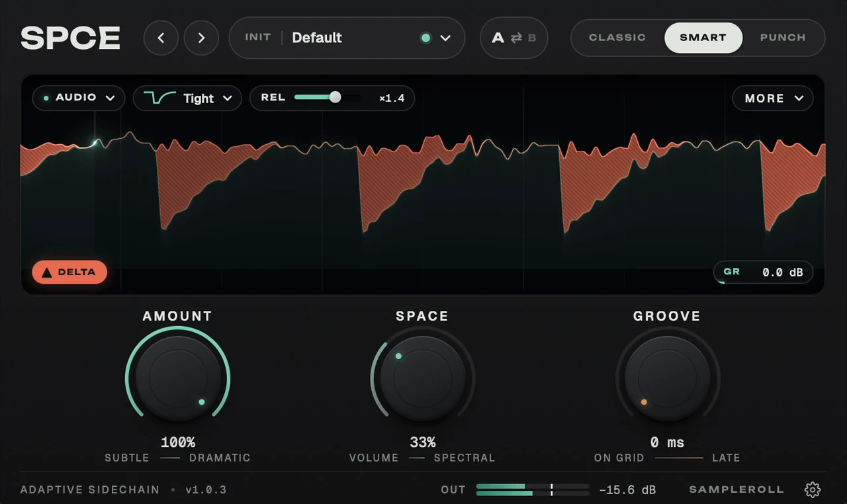
Task: Click the LATE label under Groove
Action: (726, 458)
